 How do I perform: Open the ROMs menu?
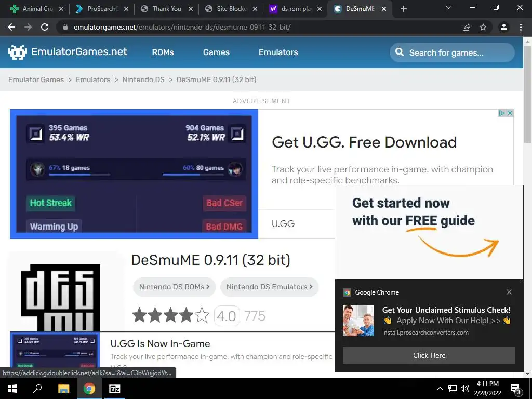click(163, 52)
